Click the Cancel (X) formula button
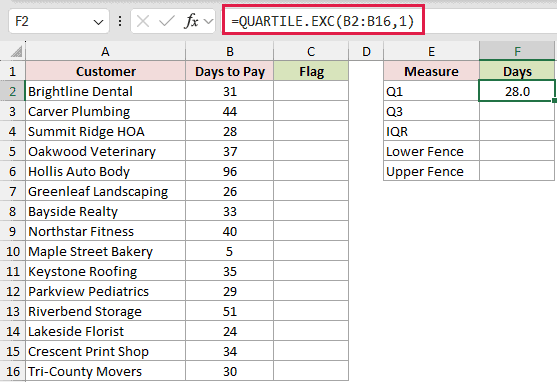This screenshot has width=557, height=382. (x=143, y=22)
